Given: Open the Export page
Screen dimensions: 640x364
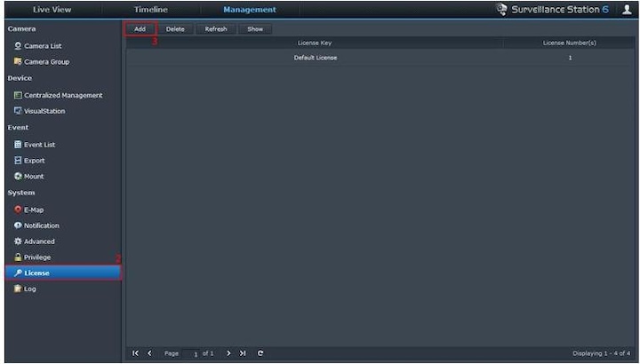Looking at the screenshot, I should pyautogui.click(x=35, y=161).
